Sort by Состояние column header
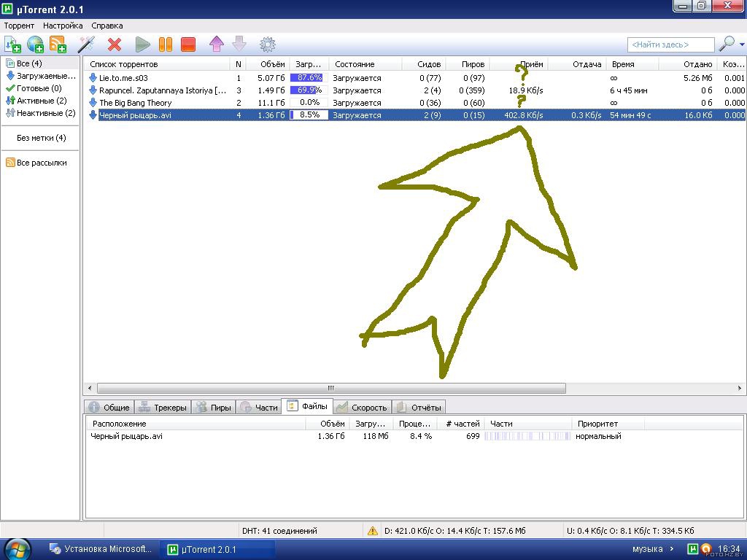 (x=365, y=64)
